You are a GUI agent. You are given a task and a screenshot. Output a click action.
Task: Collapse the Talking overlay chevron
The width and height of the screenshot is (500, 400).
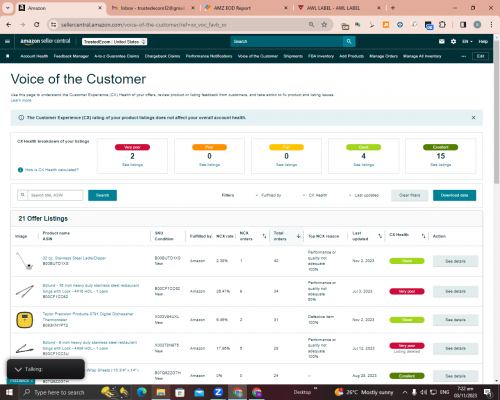pyautogui.click(x=18, y=369)
